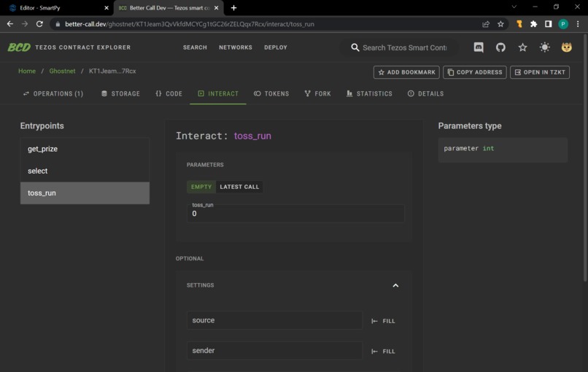The height and width of the screenshot is (372, 588).
Task: Open the cat avatar wallet icon
Action: [x=566, y=47]
